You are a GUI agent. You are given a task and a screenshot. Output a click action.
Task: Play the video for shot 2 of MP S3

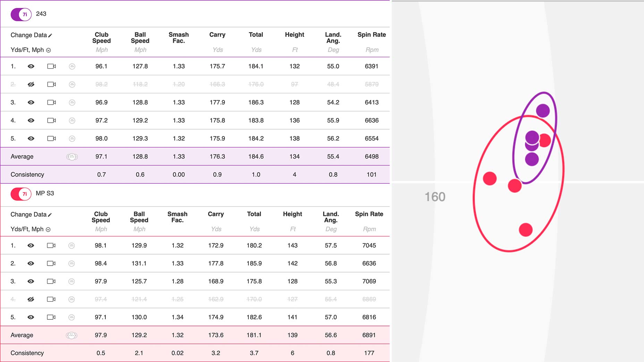51,263
